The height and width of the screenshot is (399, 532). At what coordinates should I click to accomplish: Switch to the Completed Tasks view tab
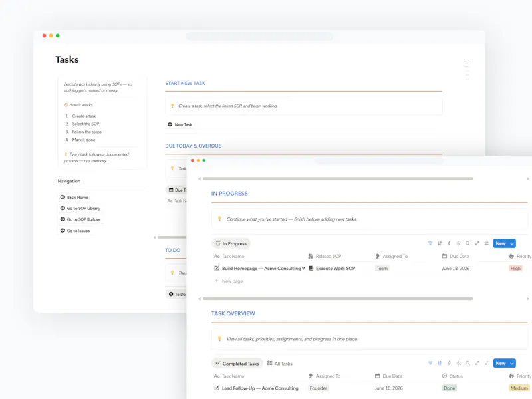pos(237,363)
